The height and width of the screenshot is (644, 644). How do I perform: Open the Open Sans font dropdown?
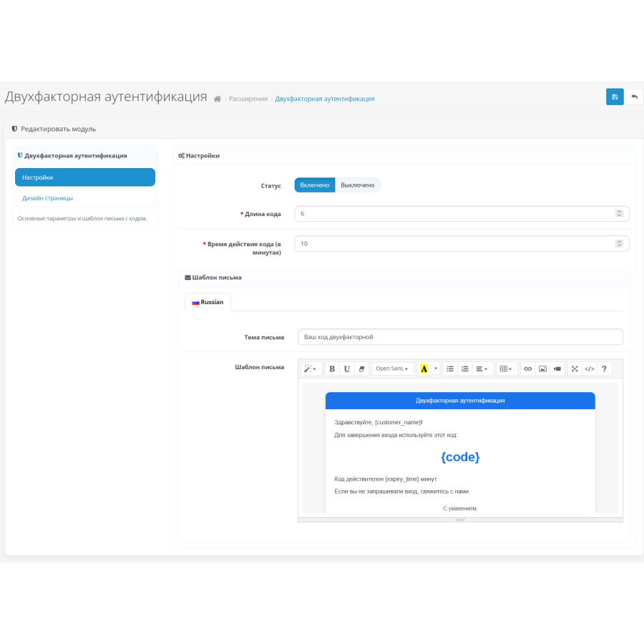click(x=392, y=369)
